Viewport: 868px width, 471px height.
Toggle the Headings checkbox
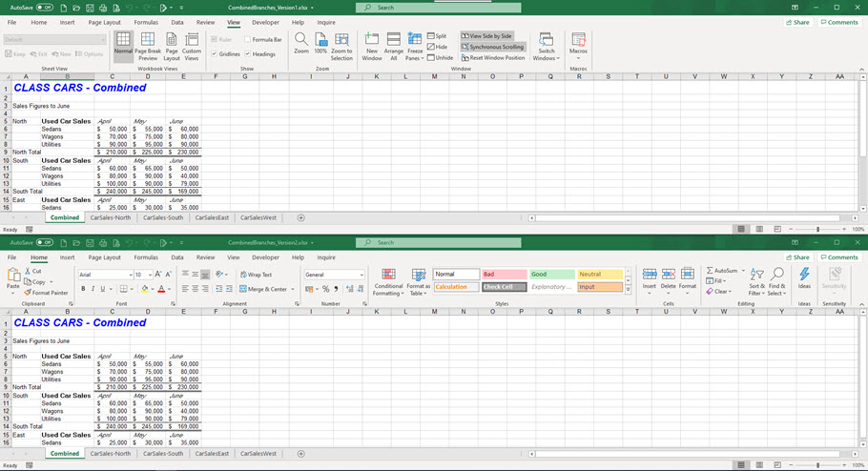248,54
